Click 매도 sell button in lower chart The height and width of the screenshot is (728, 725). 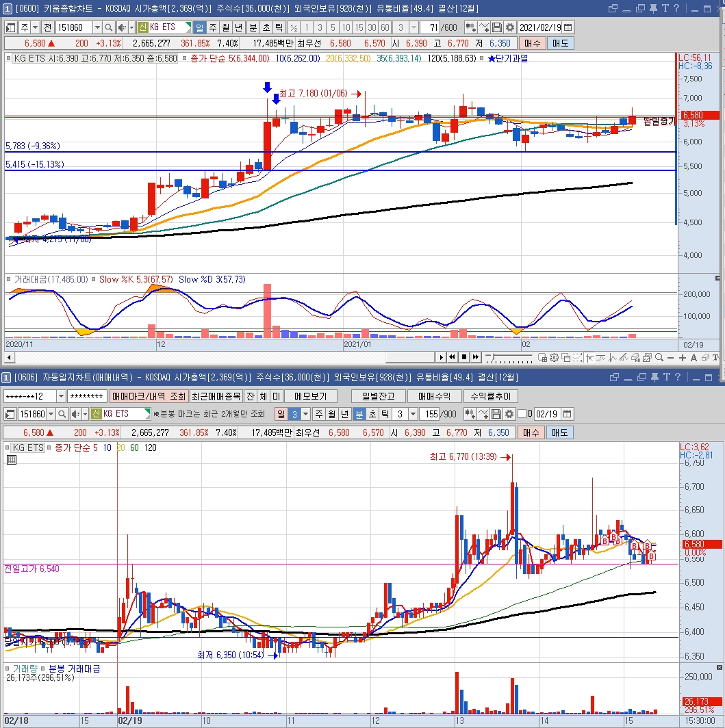coord(559,432)
